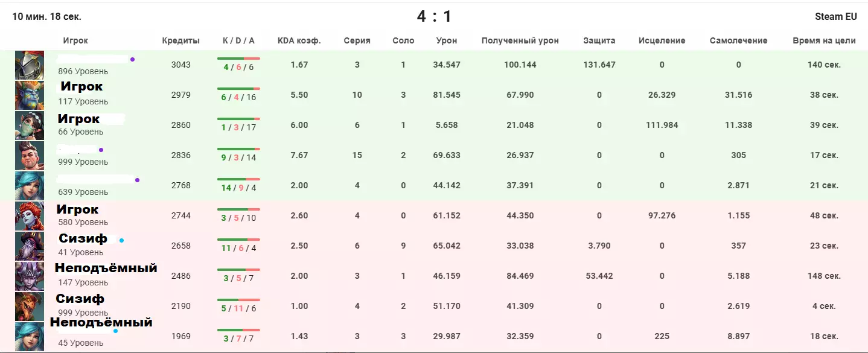
Task: Open the level 147 Неподъёмный player profile
Action: [106, 269]
